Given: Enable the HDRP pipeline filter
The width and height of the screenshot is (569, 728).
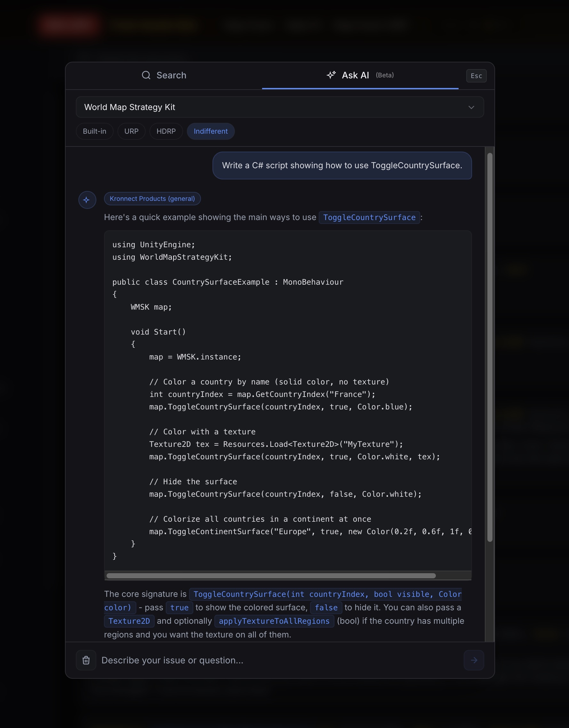Looking at the screenshot, I should point(166,131).
